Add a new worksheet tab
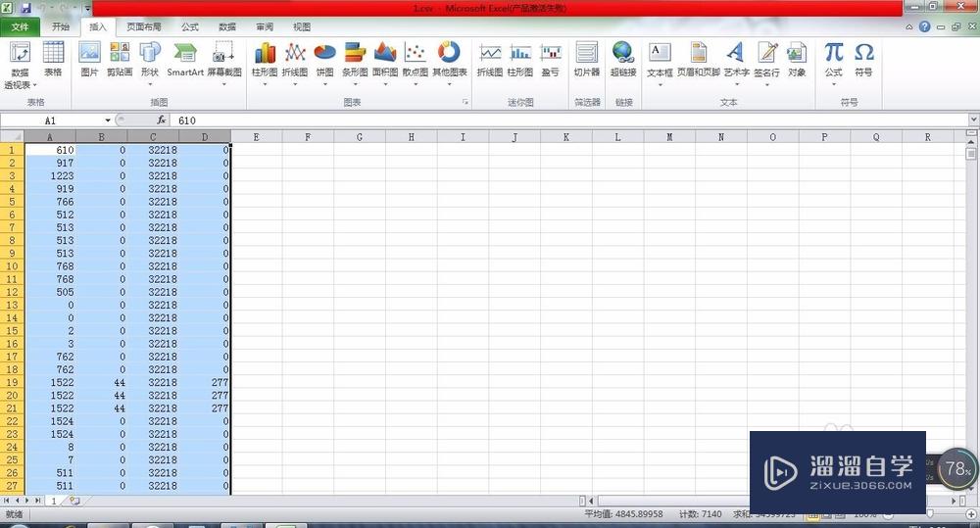980x528 pixels. click(x=74, y=501)
